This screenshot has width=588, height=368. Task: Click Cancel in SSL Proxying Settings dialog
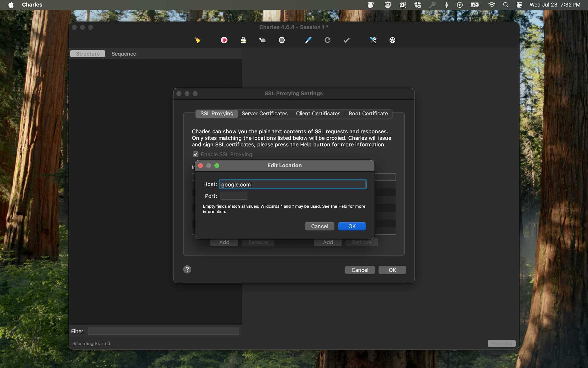[x=360, y=270]
